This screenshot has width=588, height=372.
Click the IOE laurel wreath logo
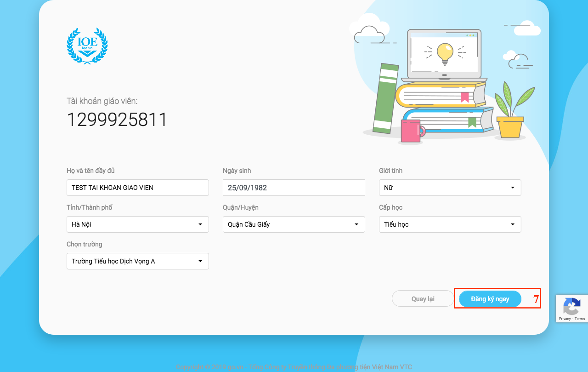point(87,45)
